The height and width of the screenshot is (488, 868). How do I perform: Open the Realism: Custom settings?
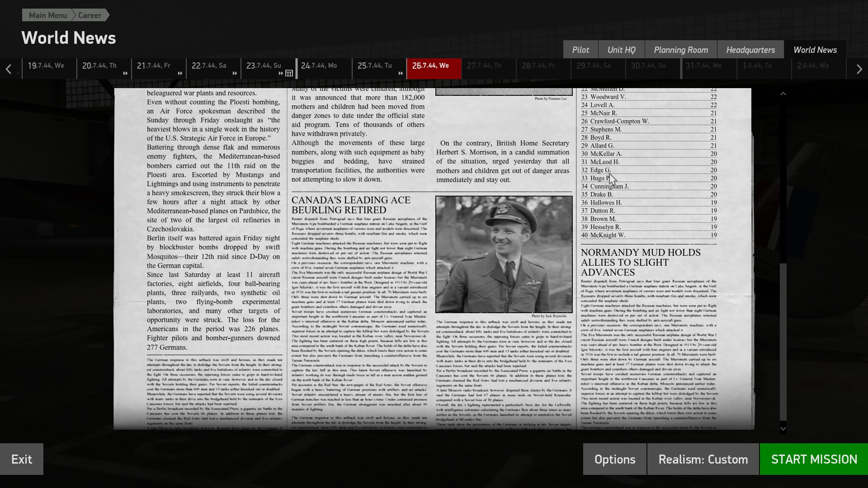[x=703, y=459]
